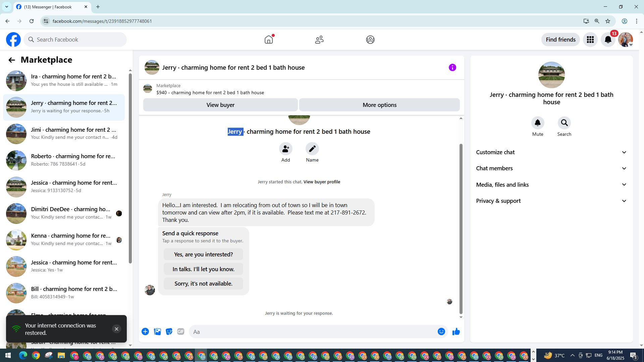Click the chat messages scrollbar
Image resolution: width=644 pixels, height=362 pixels.
click(461, 229)
